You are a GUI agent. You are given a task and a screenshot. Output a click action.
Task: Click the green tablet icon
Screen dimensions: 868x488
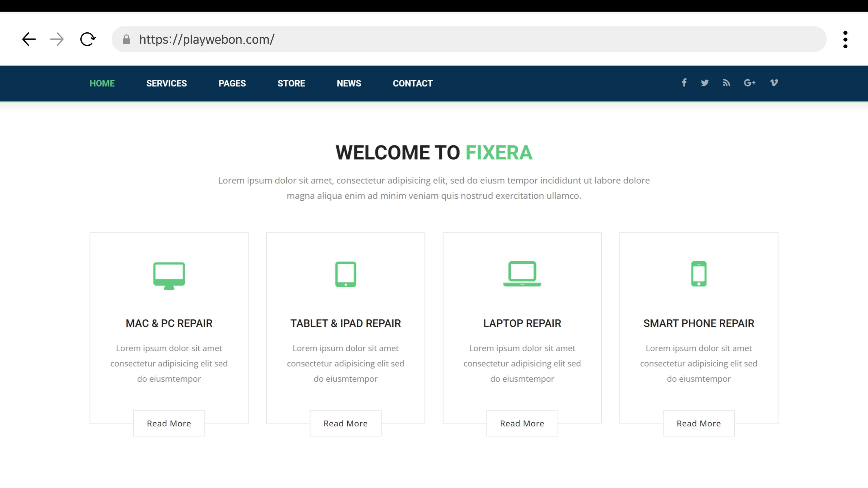point(345,274)
